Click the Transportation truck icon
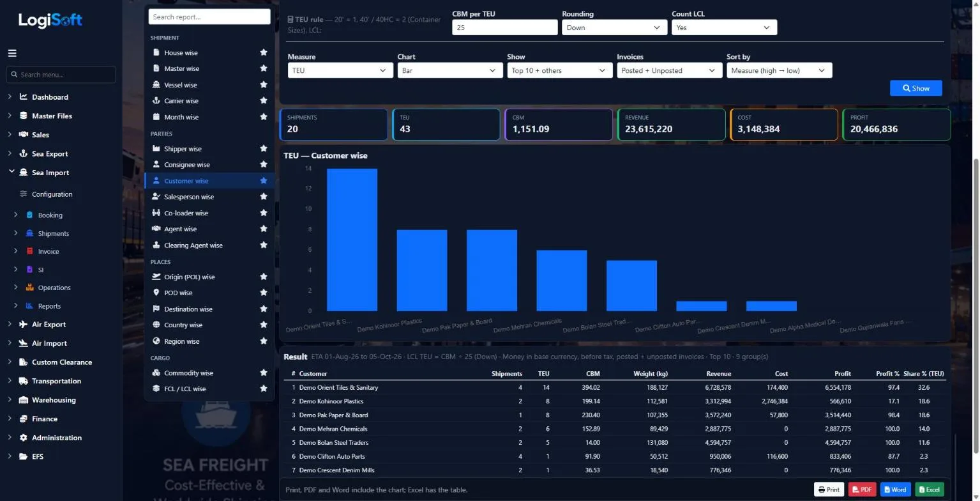The width and height of the screenshot is (980, 501). click(24, 382)
